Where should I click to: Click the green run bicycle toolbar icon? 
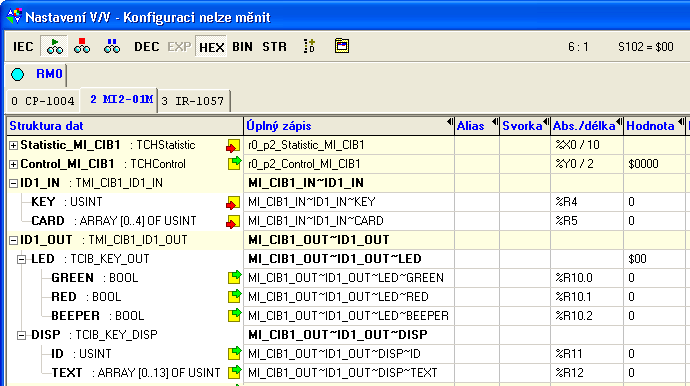click(54, 46)
